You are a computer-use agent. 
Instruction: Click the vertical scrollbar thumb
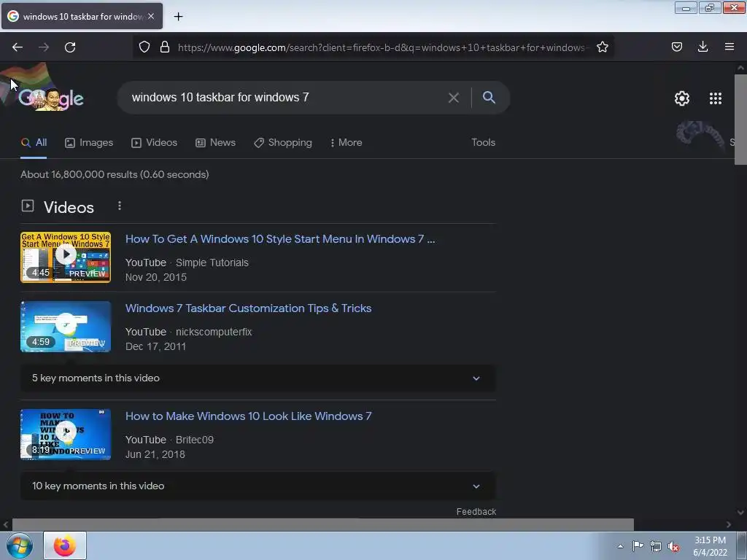pyautogui.click(x=740, y=119)
